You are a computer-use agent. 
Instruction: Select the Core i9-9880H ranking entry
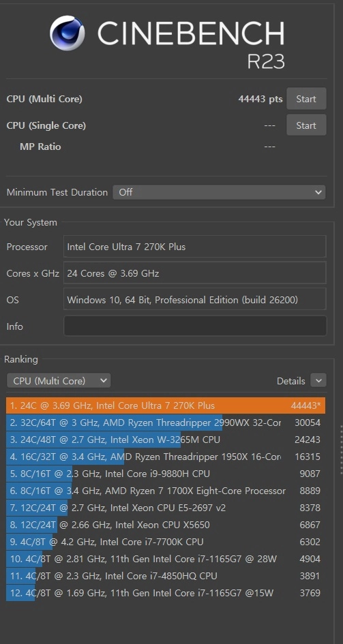click(166, 474)
